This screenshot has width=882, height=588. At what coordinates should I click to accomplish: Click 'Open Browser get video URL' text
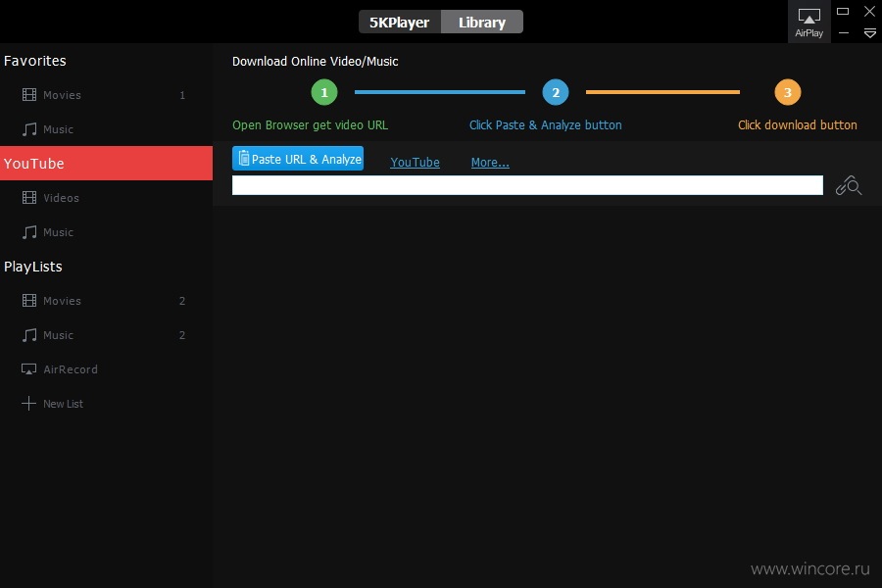coord(310,124)
